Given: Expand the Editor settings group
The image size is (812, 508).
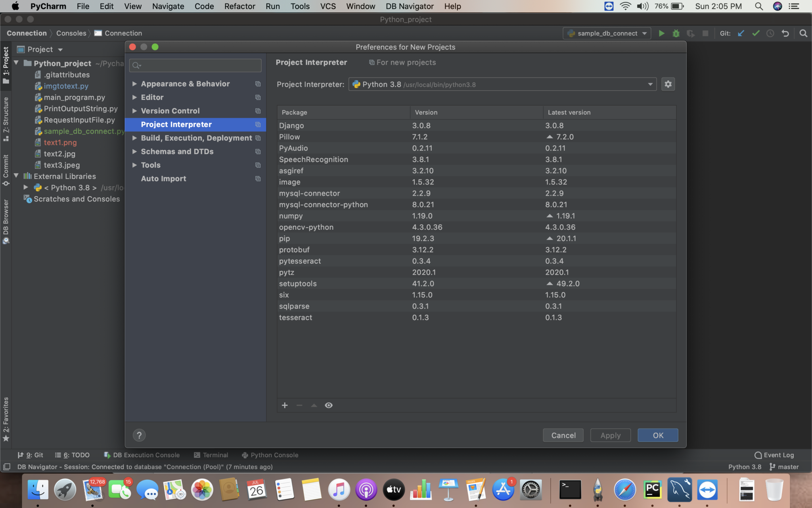Looking at the screenshot, I should [x=134, y=97].
